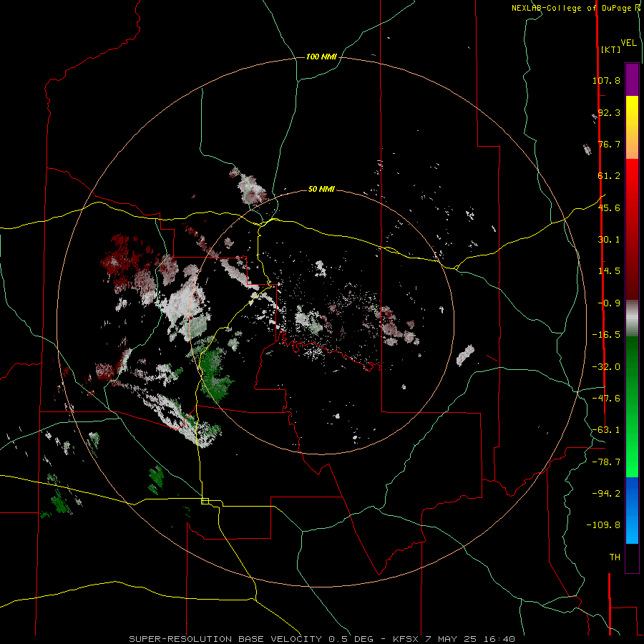Click the green segment of the velocity scale

coord(632,406)
